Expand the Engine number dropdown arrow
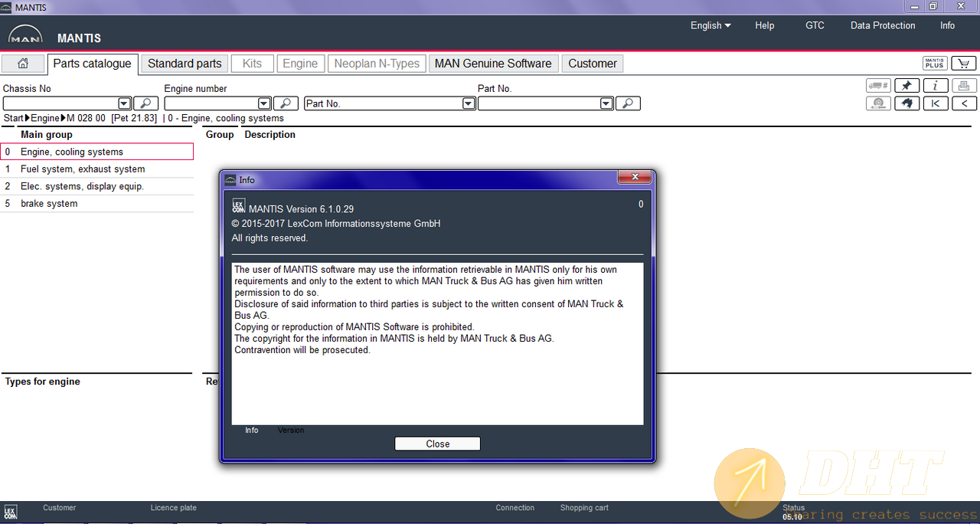Screen dimensions: 980x524 click(x=264, y=103)
